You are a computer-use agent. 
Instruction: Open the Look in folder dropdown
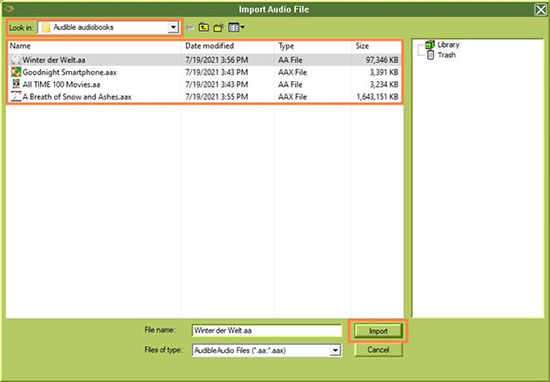(x=173, y=27)
